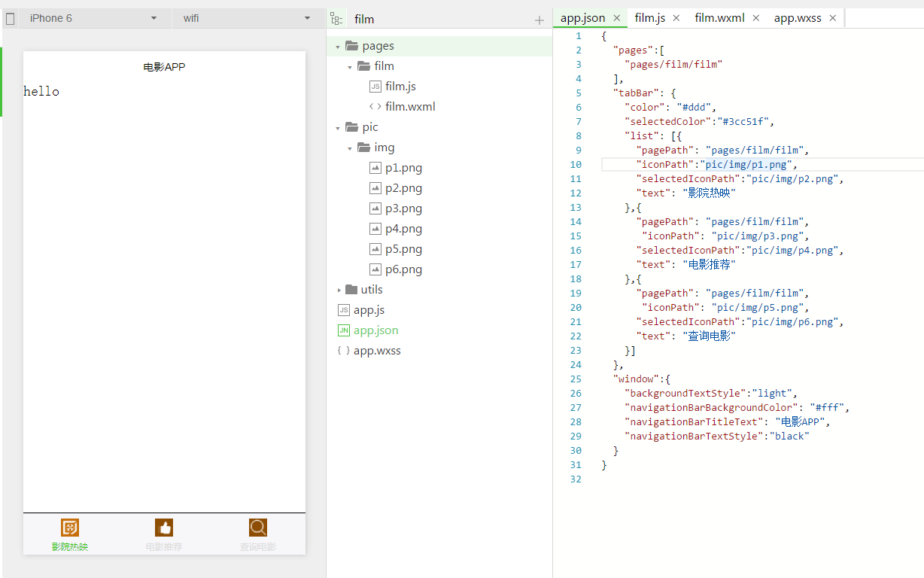
Task: Open app.wxss from the file tree
Action: [377, 351]
